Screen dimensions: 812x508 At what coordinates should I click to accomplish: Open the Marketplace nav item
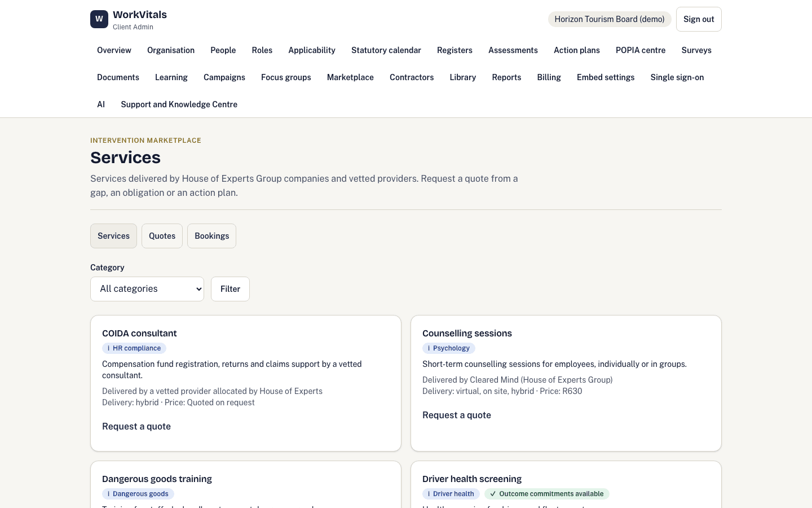[350, 77]
